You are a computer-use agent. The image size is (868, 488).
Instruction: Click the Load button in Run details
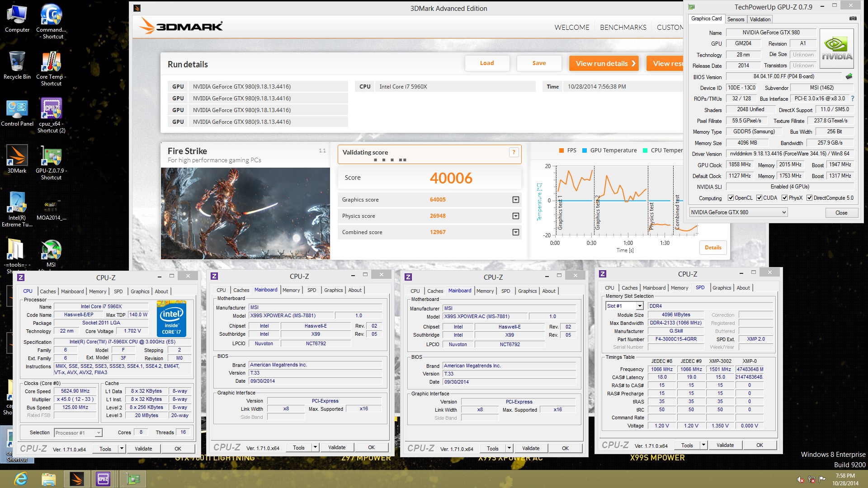pyautogui.click(x=487, y=63)
